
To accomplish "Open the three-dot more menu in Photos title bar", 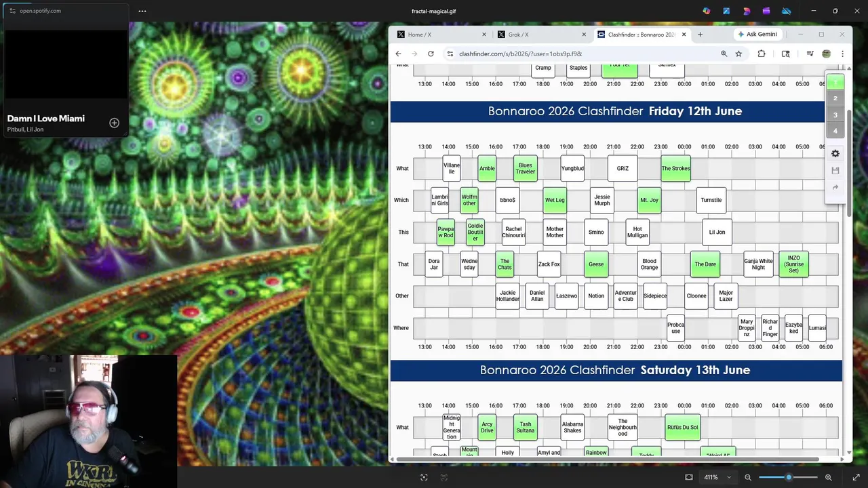I will coord(142,11).
